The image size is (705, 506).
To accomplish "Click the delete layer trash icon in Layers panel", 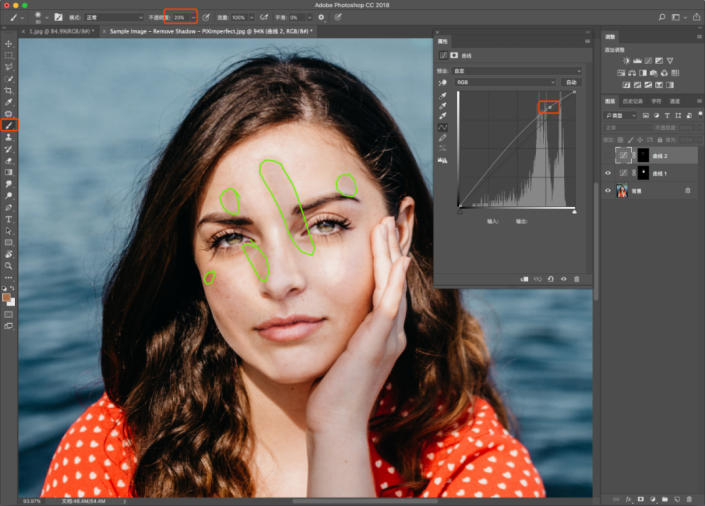I will coord(687,498).
